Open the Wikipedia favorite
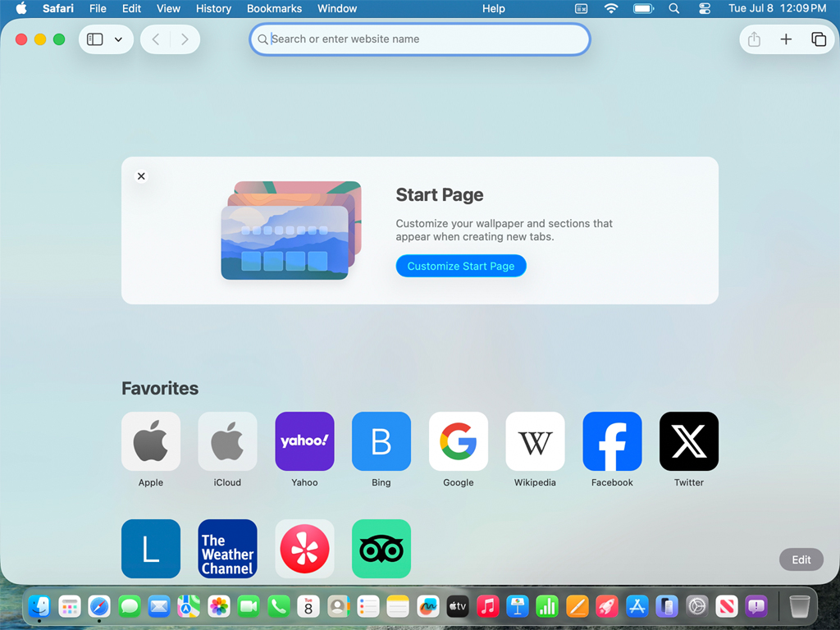 [x=535, y=441]
